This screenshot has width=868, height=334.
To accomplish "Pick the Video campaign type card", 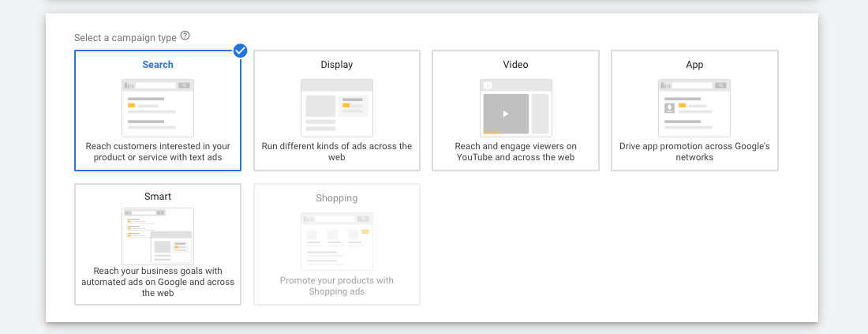I will pyautogui.click(x=515, y=111).
